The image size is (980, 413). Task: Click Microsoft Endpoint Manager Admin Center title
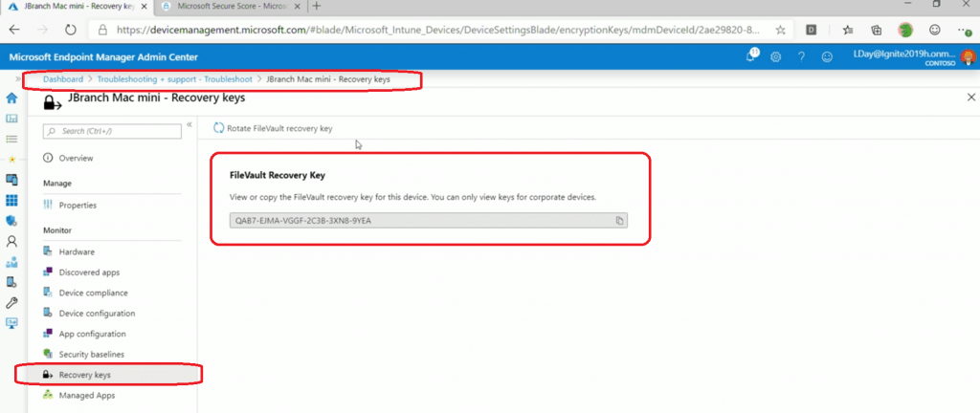[x=103, y=57]
